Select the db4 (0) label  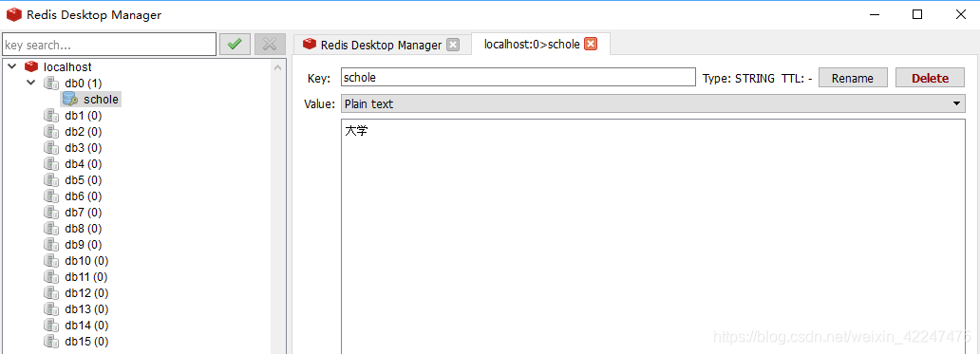[x=84, y=164]
